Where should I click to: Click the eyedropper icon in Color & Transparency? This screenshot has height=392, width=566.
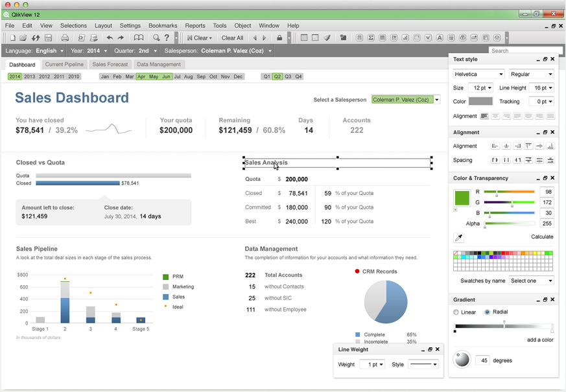459,238
